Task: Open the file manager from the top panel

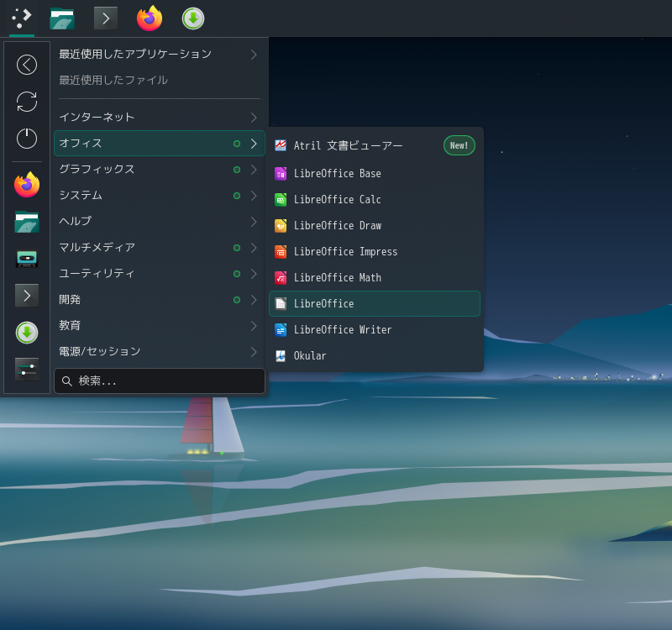Action: (x=62, y=18)
